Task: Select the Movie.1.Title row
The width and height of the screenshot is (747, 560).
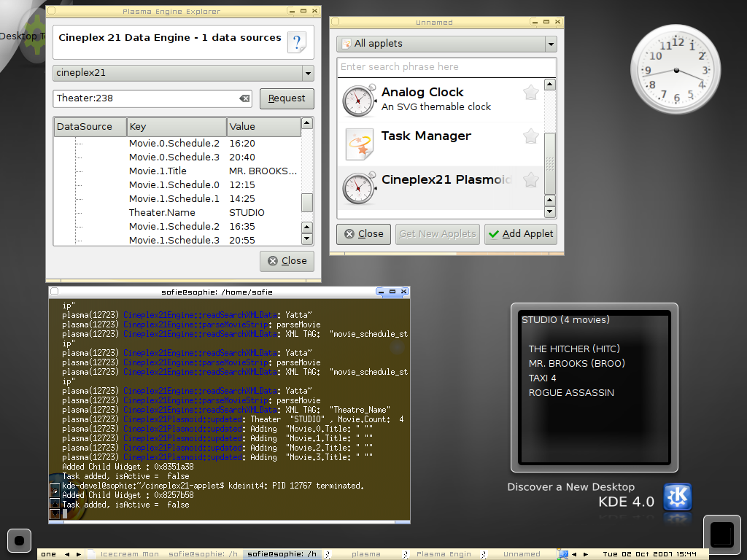Action: (x=177, y=171)
